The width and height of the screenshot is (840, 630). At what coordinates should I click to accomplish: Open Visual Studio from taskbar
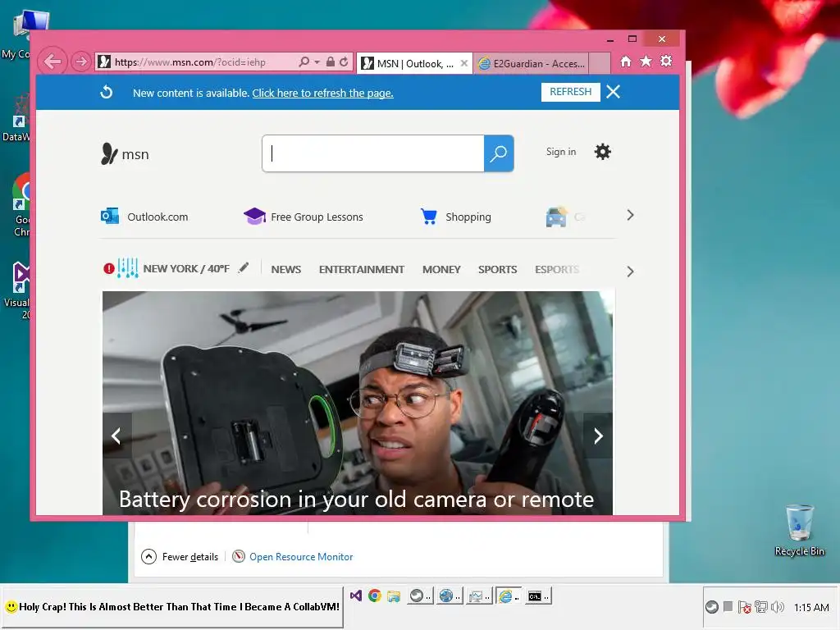coord(356,596)
